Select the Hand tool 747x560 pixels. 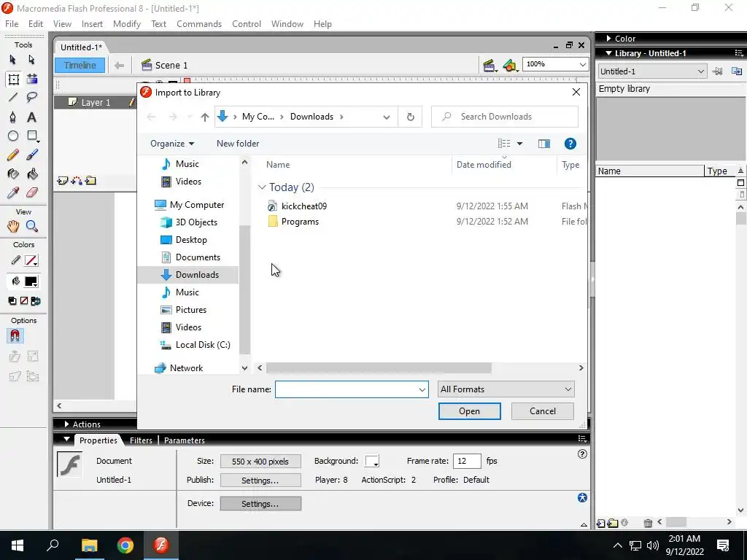(x=13, y=226)
